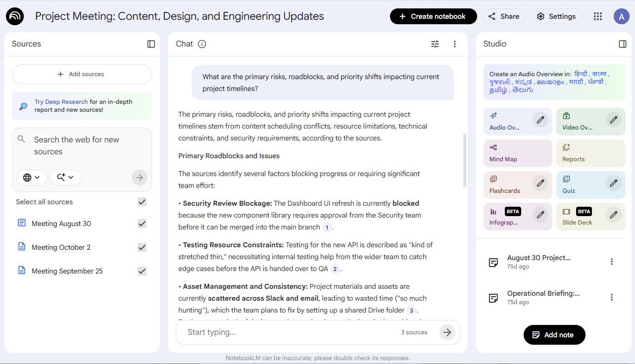The width and height of the screenshot is (635, 364).
Task: Open options menu for August 30 Project note
Action: point(612,262)
